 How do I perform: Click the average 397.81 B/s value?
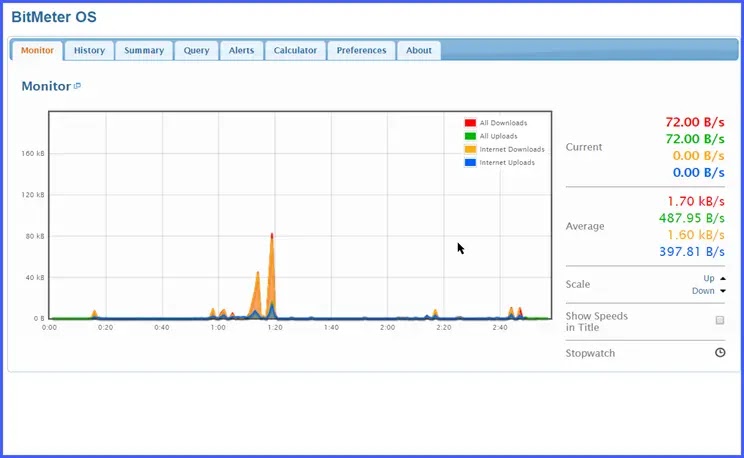coord(691,252)
